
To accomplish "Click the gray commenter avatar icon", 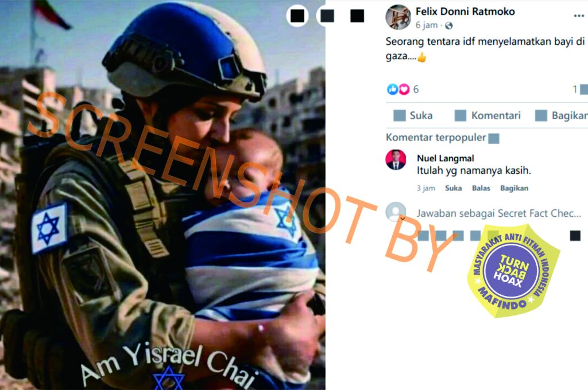I will coord(396,212).
